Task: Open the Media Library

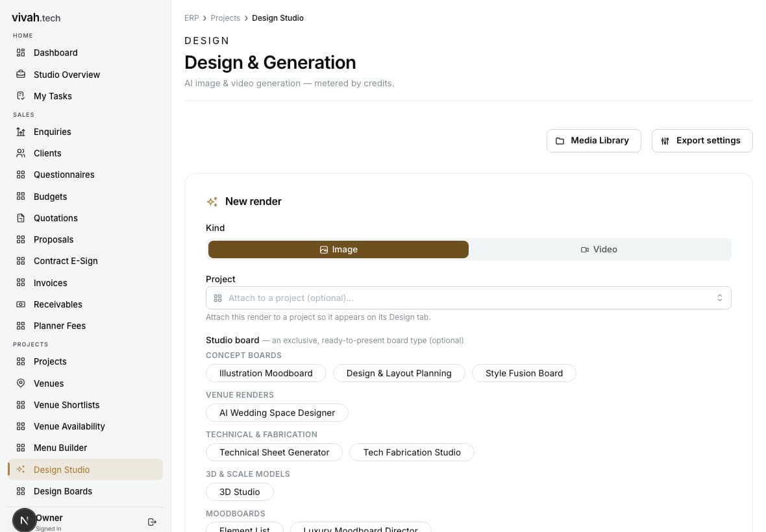Action: point(593,141)
